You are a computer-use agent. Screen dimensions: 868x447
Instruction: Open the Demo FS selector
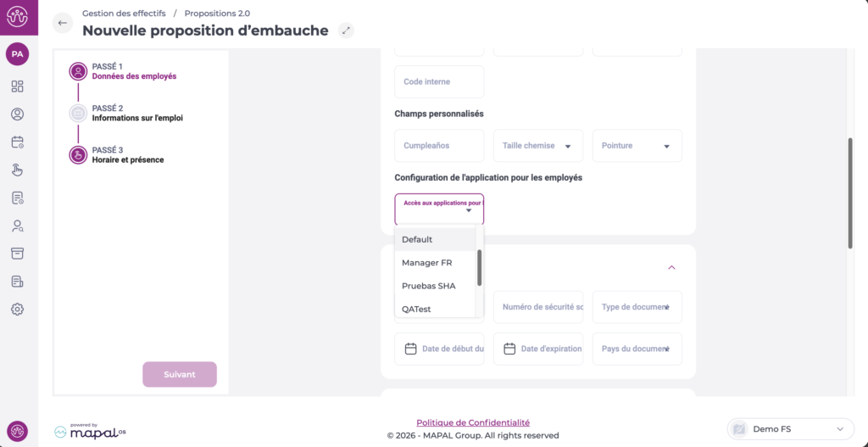point(789,429)
